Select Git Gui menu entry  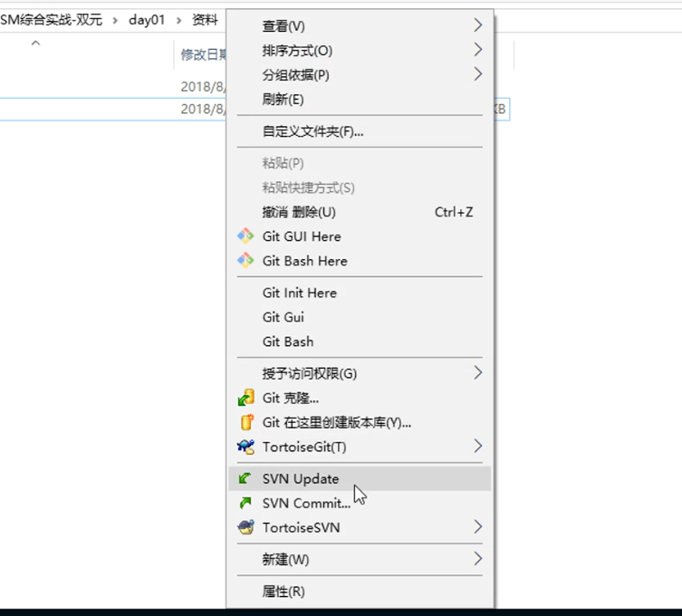point(360,317)
